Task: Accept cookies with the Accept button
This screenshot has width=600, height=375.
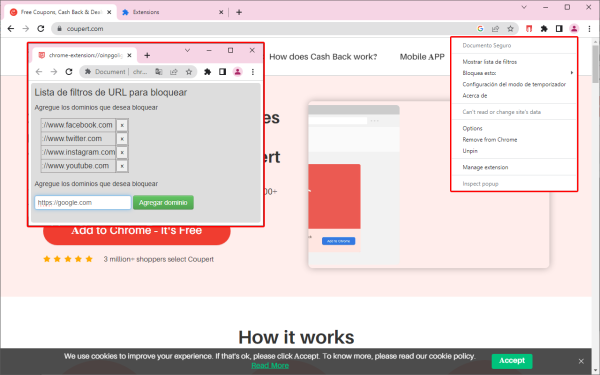Action: tap(512, 361)
